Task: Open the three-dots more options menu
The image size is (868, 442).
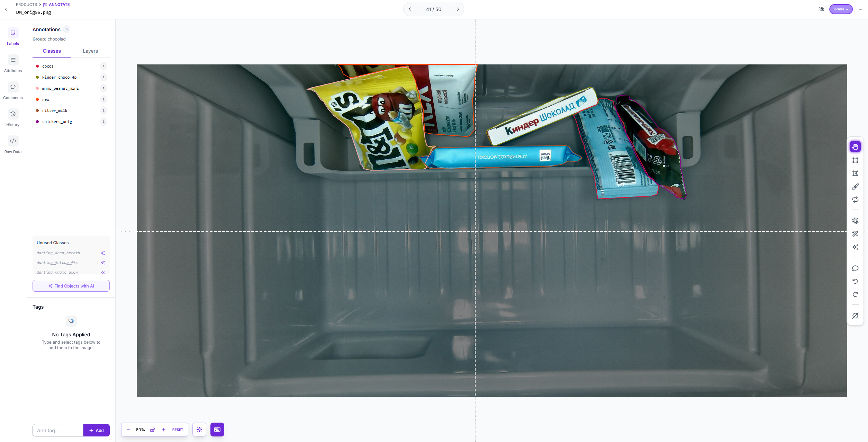Action: coord(860,9)
